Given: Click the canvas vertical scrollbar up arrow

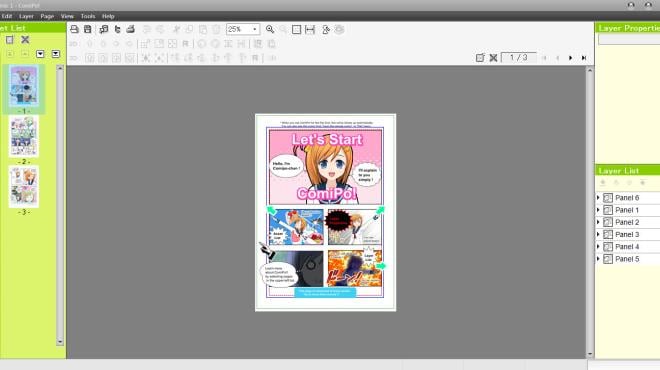Looking at the screenshot, I should [590, 70].
